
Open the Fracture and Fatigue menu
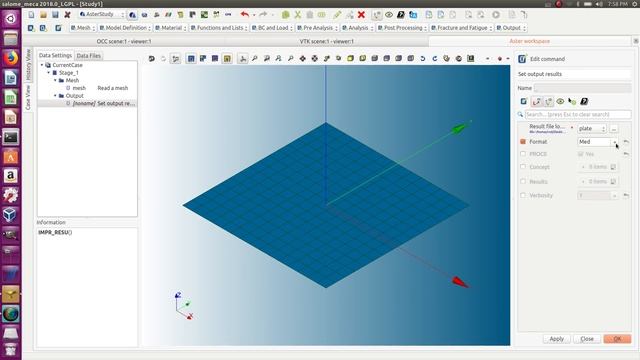[x=462, y=28]
